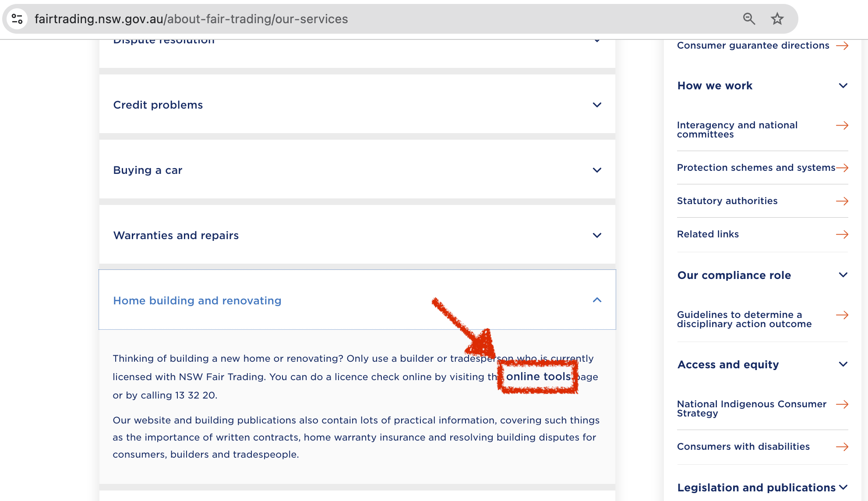The height and width of the screenshot is (501, 868).
Task: Click arrow beside Interagency and national committees
Action: click(842, 126)
